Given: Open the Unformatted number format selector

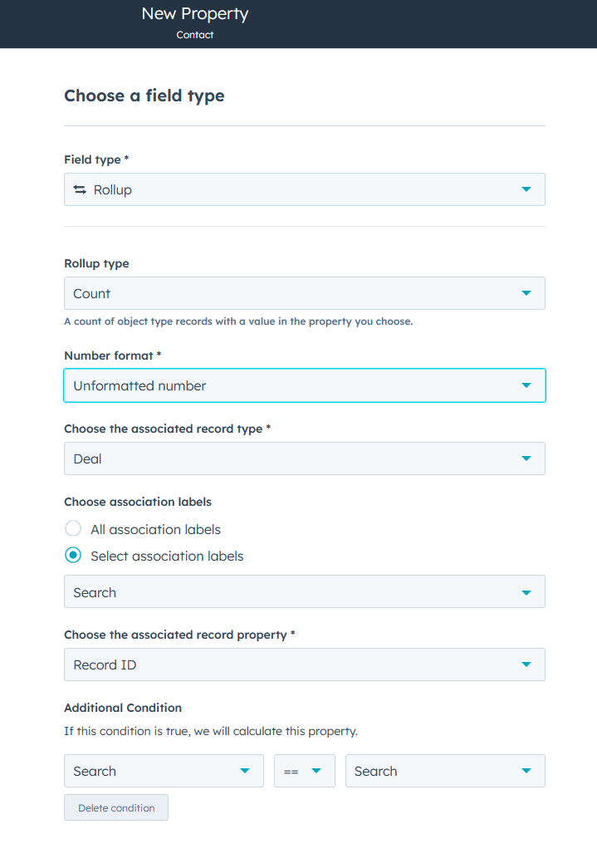Looking at the screenshot, I should (304, 385).
